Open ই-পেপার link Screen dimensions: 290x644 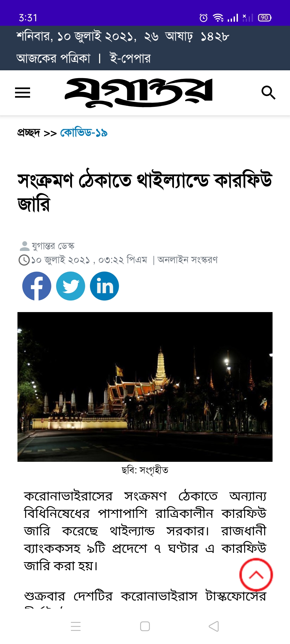click(130, 58)
